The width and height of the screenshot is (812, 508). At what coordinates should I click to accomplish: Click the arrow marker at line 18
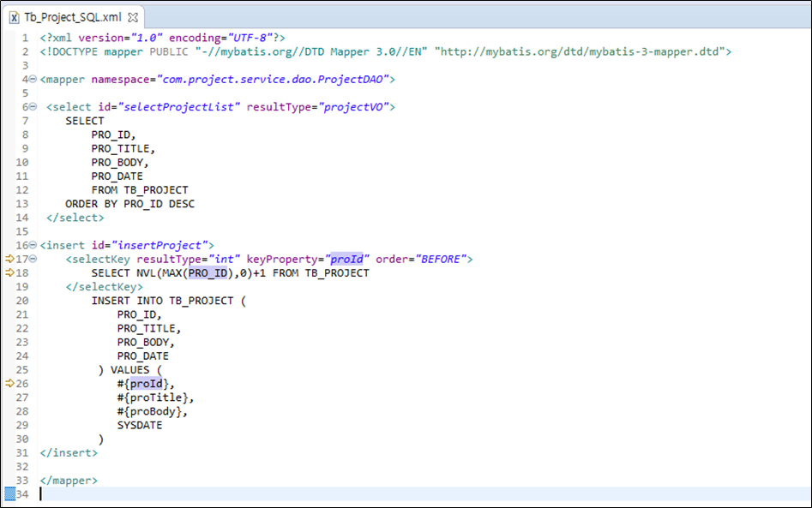click(x=9, y=272)
